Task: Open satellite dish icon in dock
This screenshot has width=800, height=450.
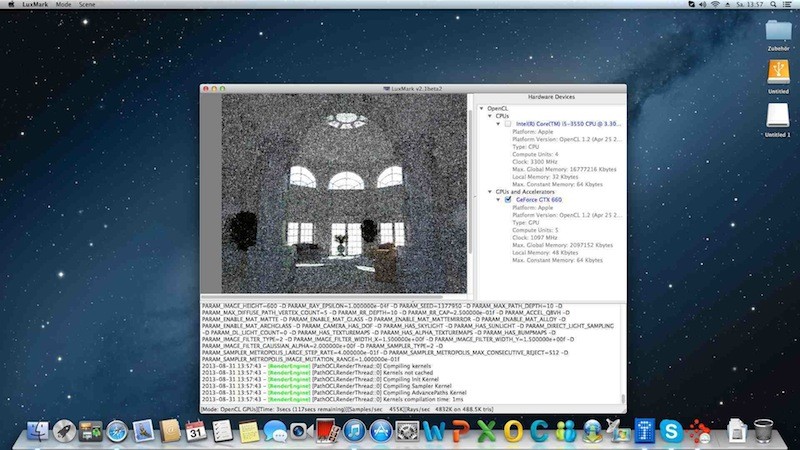Action: pyautogui.click(x=618, y=431)
